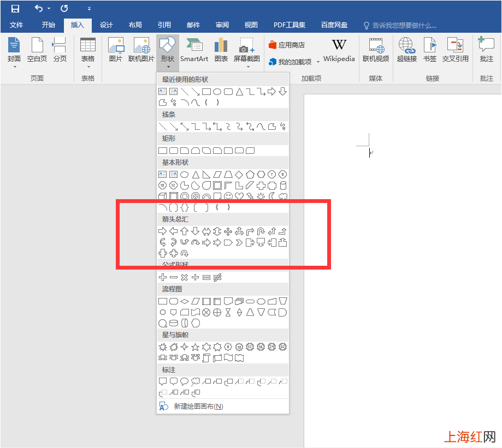Switch to the 设计 ribbon tab
Screen dimensions: 502x448
pyautogui.click(x=107, y=25)
